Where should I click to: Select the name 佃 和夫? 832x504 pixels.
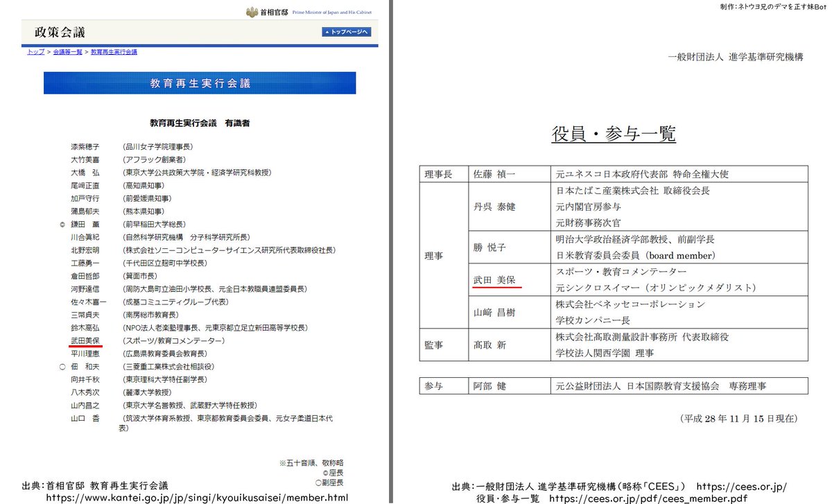tap(85, 367)
